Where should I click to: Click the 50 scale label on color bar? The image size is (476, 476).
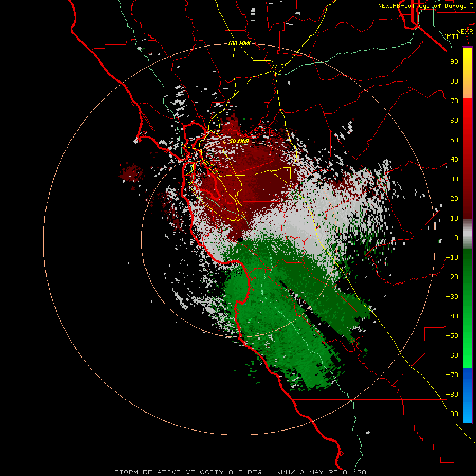pos(454,140)
